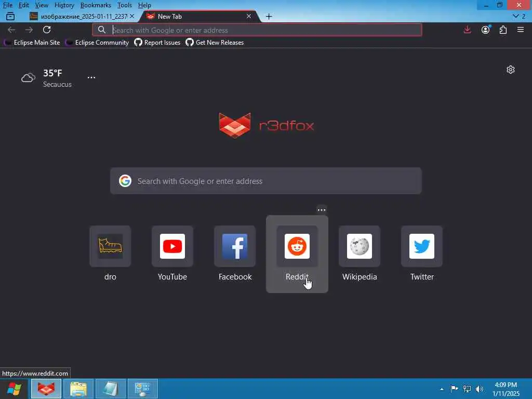The width and height of the screenshot is (532, 399).
Task: Go back one page
Action: (x=11, y=30)
